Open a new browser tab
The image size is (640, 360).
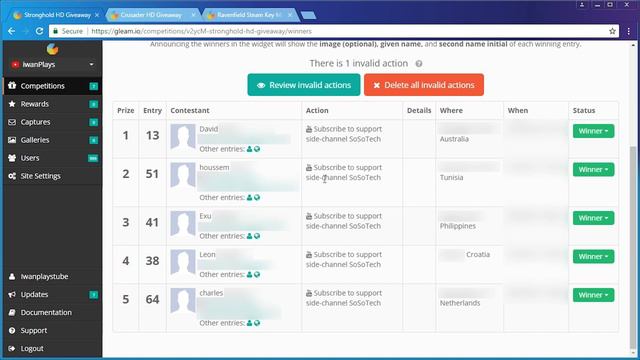click(x=309, y=16)
